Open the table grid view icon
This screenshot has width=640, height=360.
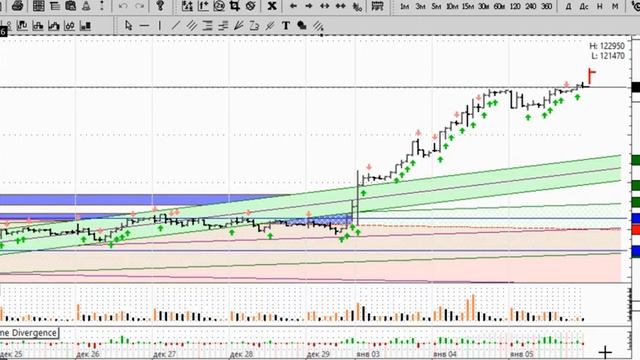[x=38, y=6]
